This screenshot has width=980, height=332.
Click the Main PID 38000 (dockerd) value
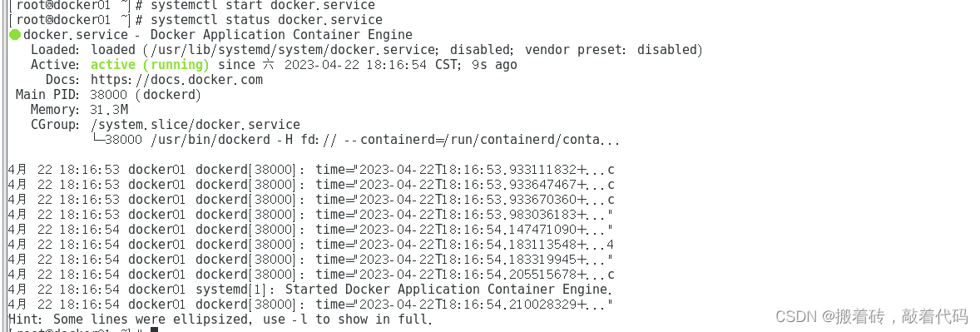(x=146, y=95)
